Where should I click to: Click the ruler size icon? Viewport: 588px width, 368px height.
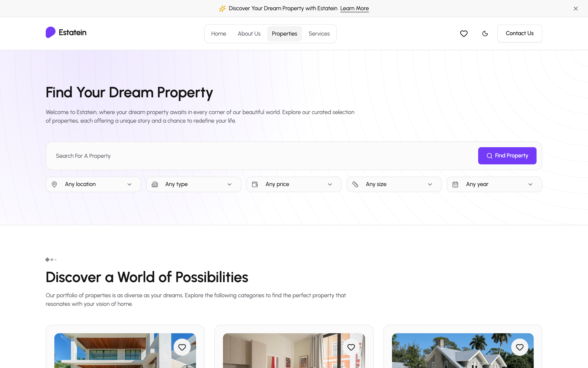coord(355,184)
